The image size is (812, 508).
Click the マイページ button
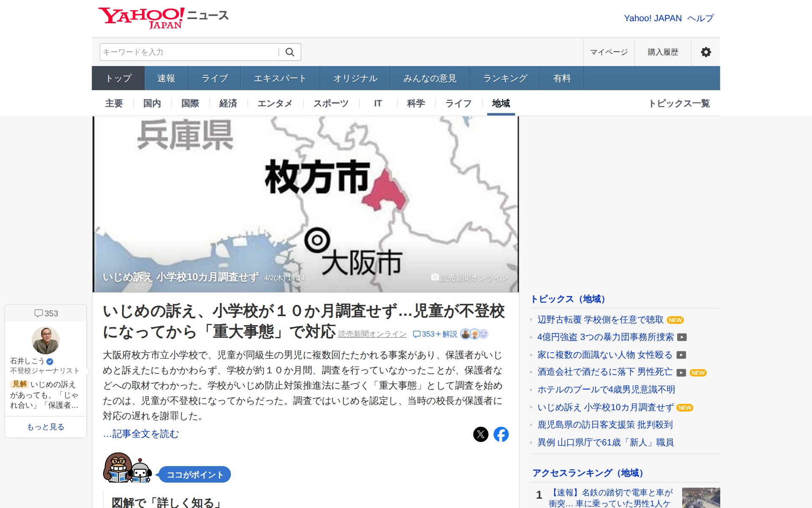point(609,52)
